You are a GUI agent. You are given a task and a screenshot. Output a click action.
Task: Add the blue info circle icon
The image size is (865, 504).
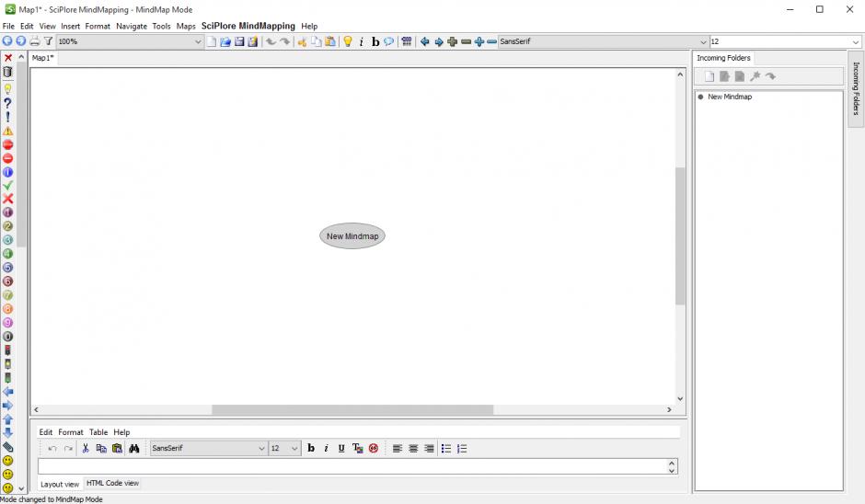click(x=7, y=172)
